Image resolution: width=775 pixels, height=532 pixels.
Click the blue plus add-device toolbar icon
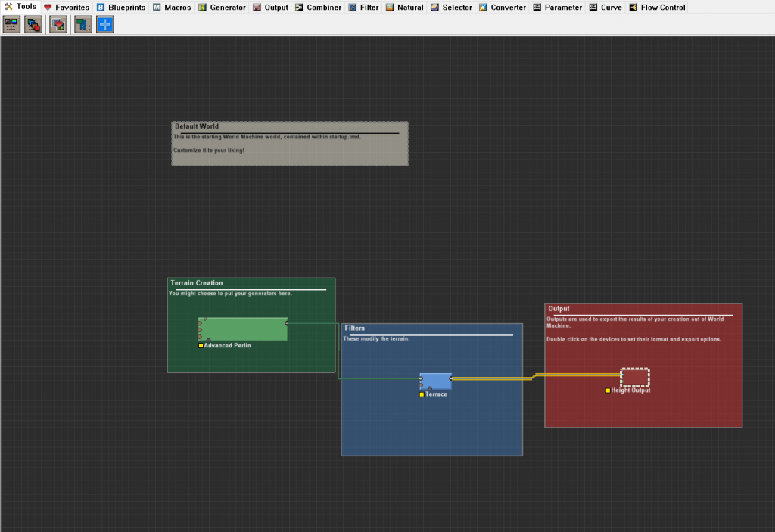(x=104, y=24)
